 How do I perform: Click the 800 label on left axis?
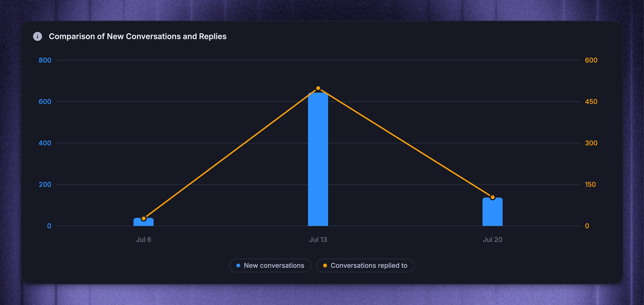point(45,60)
